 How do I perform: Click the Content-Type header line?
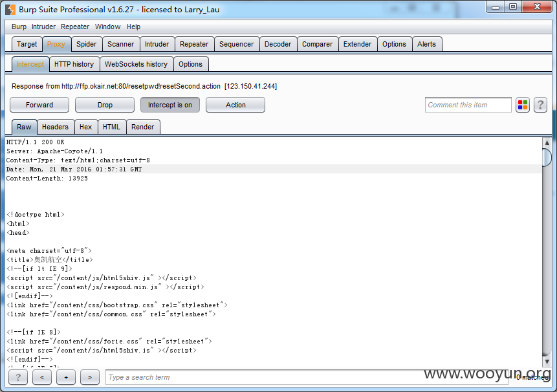78,160
